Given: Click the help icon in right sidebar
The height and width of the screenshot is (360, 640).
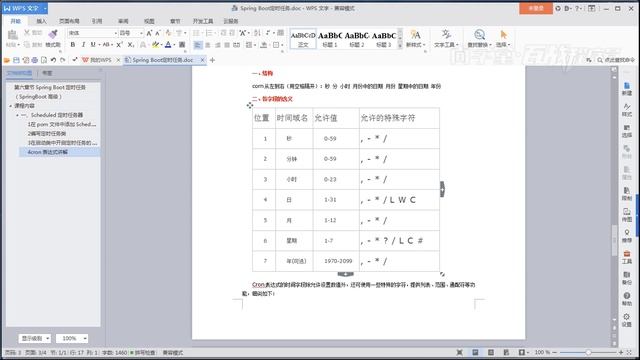Looking at the screenshot, I should tap(627, 298).
